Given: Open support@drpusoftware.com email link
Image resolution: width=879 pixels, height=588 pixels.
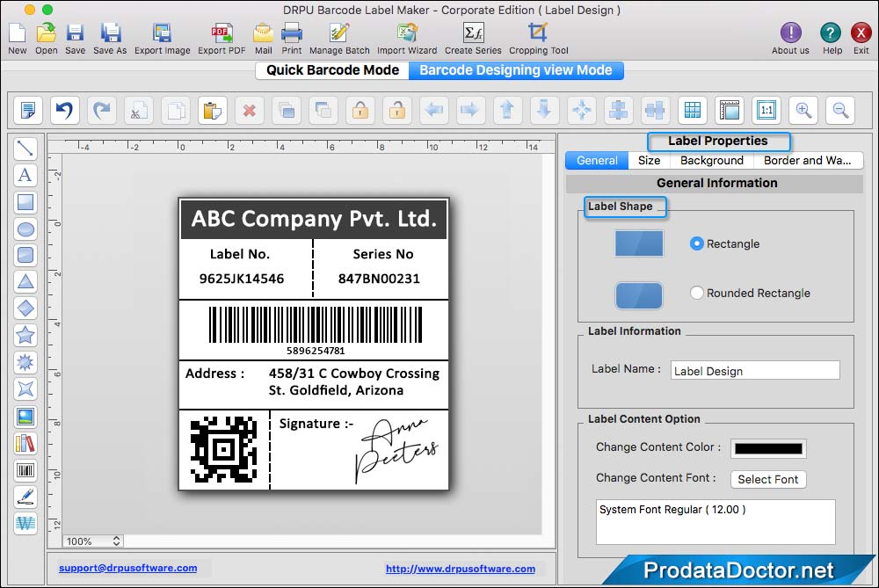Looking at the screenshot, I should (x=127, y=568).
